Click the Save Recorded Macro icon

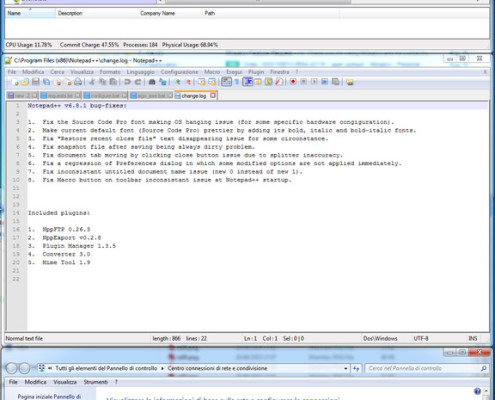click(x=335, y=82)
